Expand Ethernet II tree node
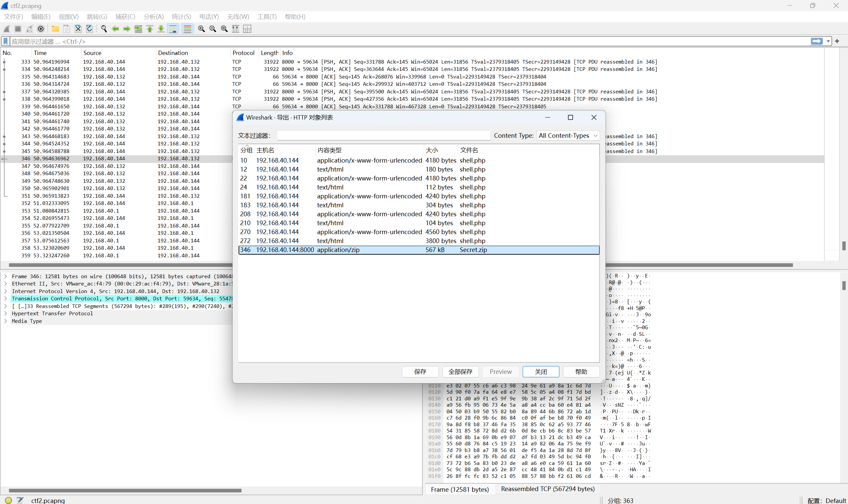The image size is (848, 504). tap(5, 284)
